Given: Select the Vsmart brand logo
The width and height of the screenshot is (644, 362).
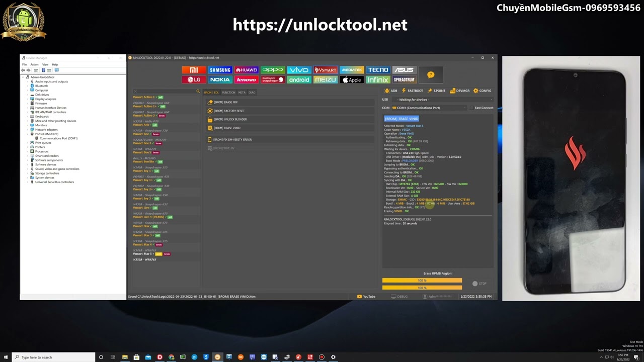Looking at the screenshot, I should pyautogui.click(x=325, y=70).
